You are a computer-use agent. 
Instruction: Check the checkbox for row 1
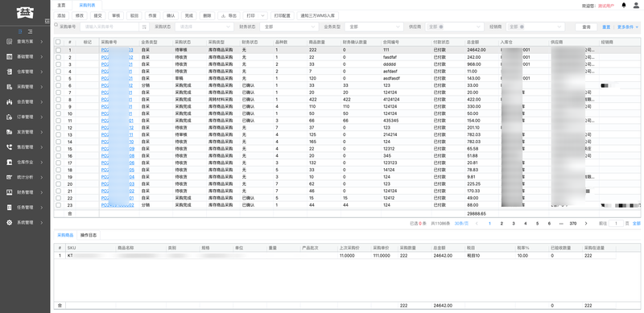pos(58,50)
